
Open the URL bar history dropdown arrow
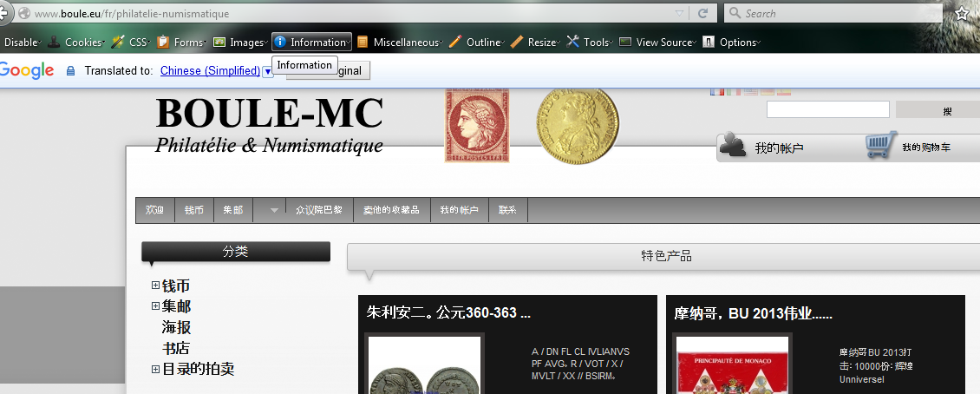click(x=679, y=13)
